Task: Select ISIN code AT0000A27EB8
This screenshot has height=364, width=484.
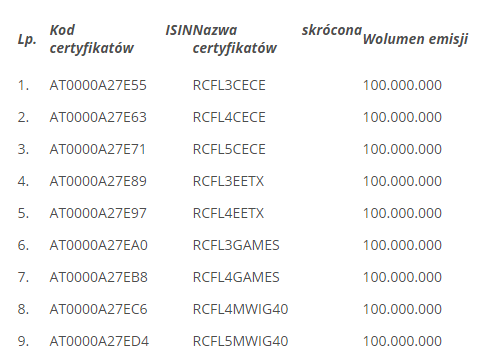Action: (99, 277)
